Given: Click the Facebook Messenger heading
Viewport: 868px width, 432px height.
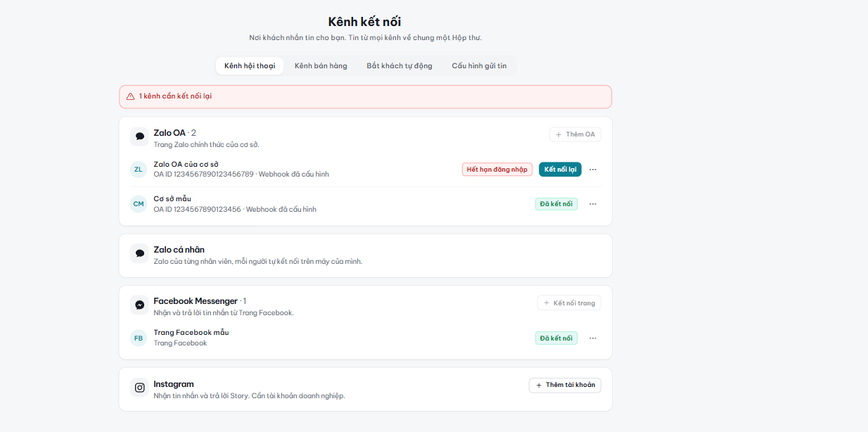Looking at the screenshot, I should pyautogui.click(x=196, y=301).
